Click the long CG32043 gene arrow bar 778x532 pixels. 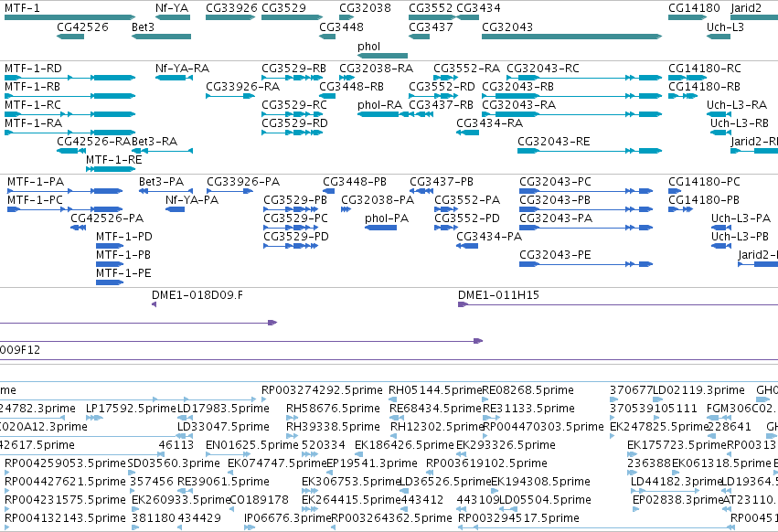pyautogui.click(x=571, y=37)
